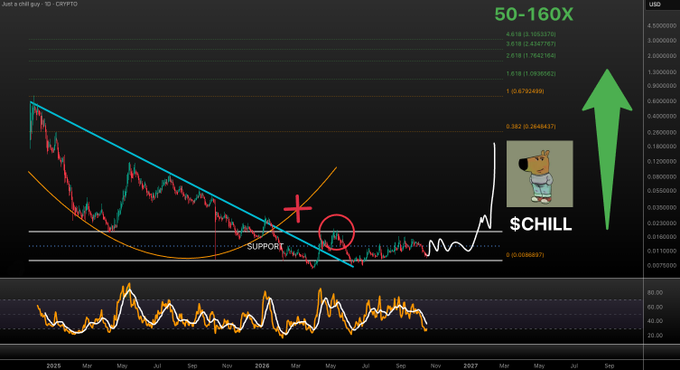
Task: Select the red circle drawing on chart
Action: point(337,232)
